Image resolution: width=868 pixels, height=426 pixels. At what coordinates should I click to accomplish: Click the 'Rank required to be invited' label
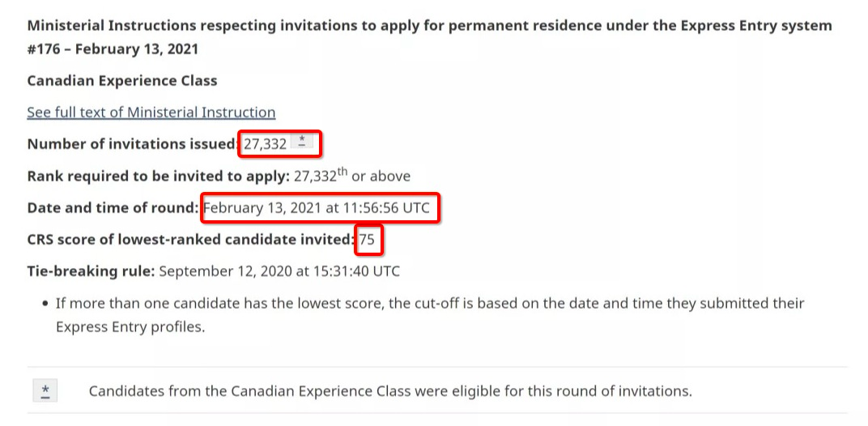[x=159, y=177]
